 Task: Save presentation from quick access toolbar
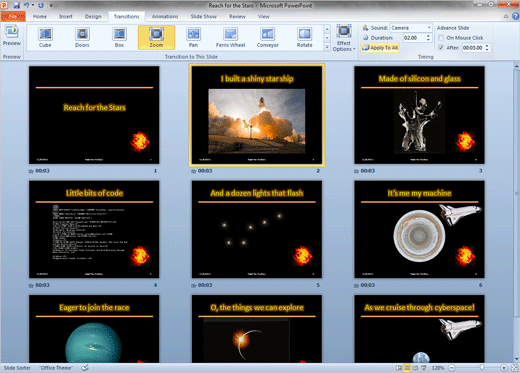coord(16,5)
